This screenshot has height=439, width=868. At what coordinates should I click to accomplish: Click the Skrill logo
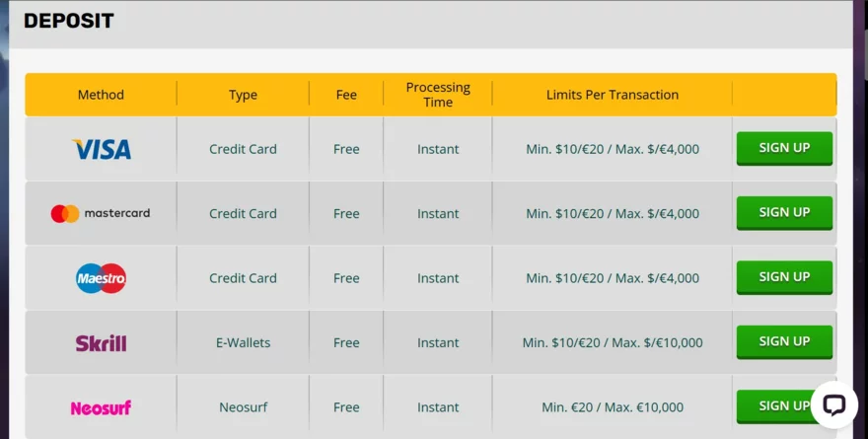pyautogui.click(x=101, y=343)
